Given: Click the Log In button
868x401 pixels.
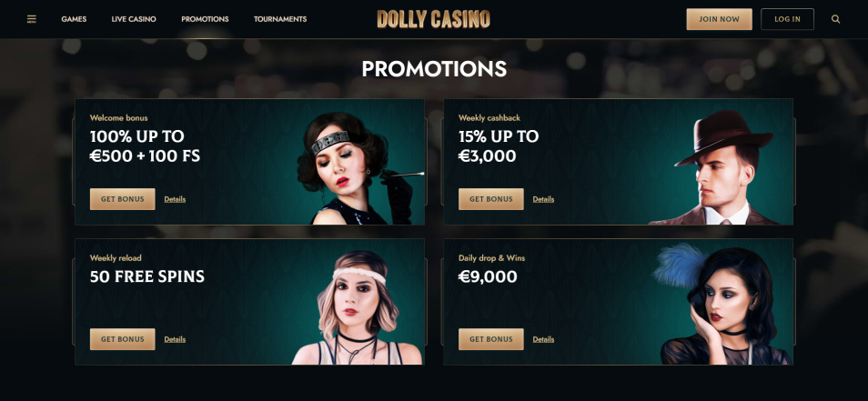Looking at the screenshot, I should pos(787,19).
